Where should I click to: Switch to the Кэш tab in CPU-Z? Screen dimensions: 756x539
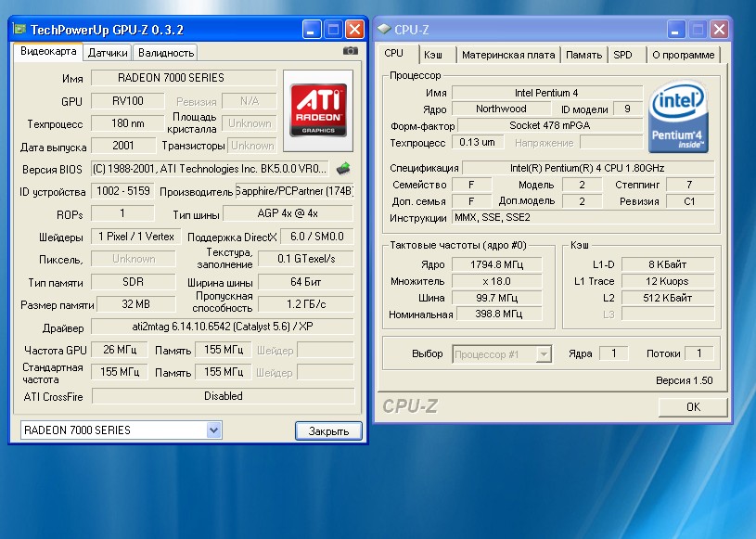(x=433, y=55)
